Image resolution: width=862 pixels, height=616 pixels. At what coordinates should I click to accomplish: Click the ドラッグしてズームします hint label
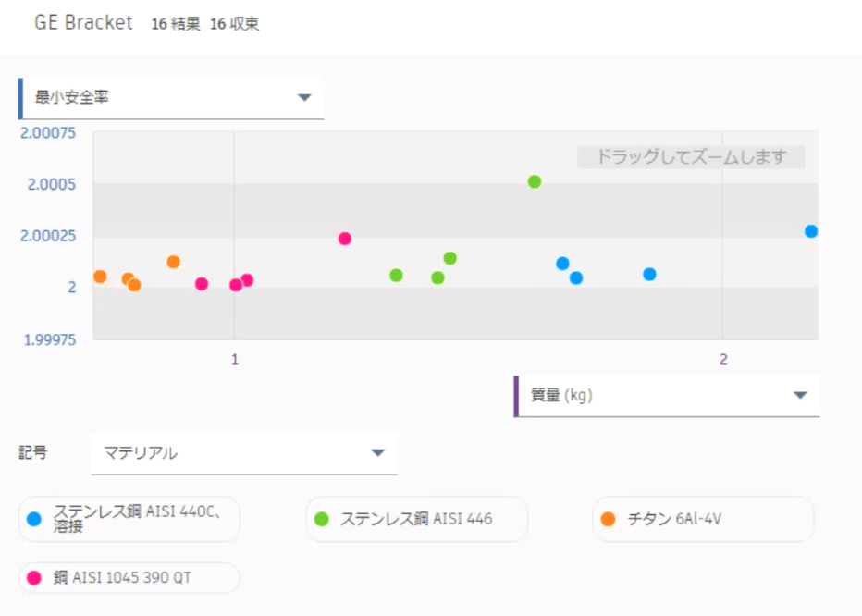[691, 156]
